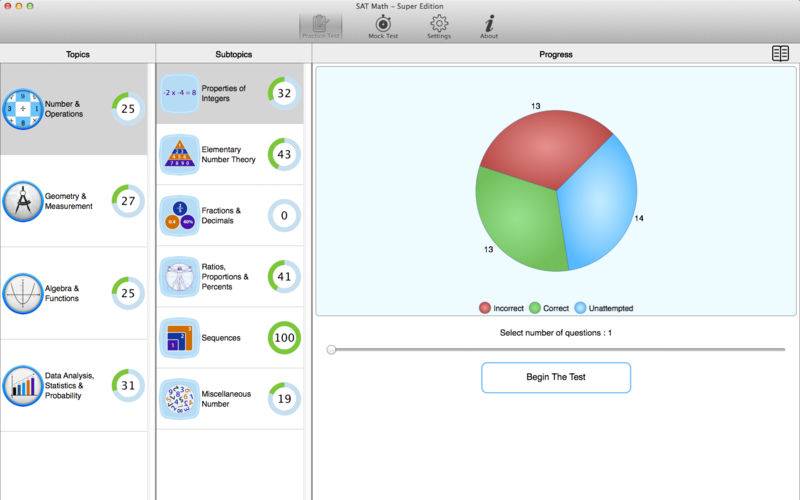Click the red Incorrect legend swatch

pos(485,308)
